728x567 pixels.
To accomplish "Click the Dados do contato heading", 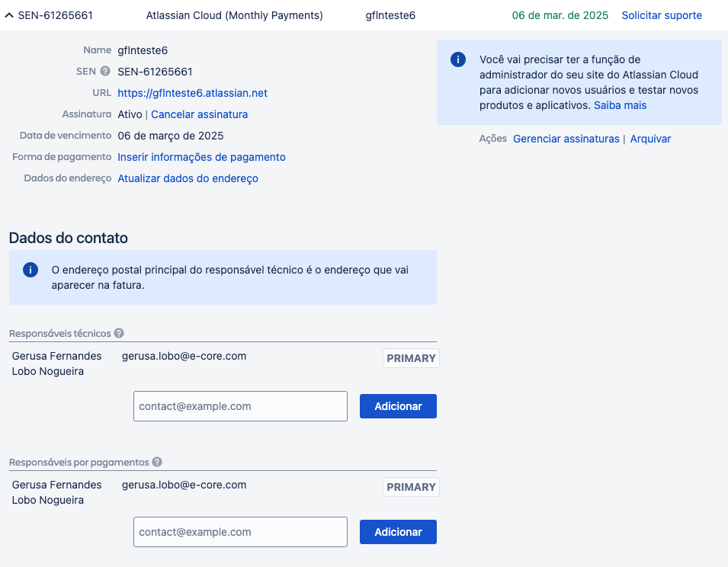I will (x=69, y=238).
